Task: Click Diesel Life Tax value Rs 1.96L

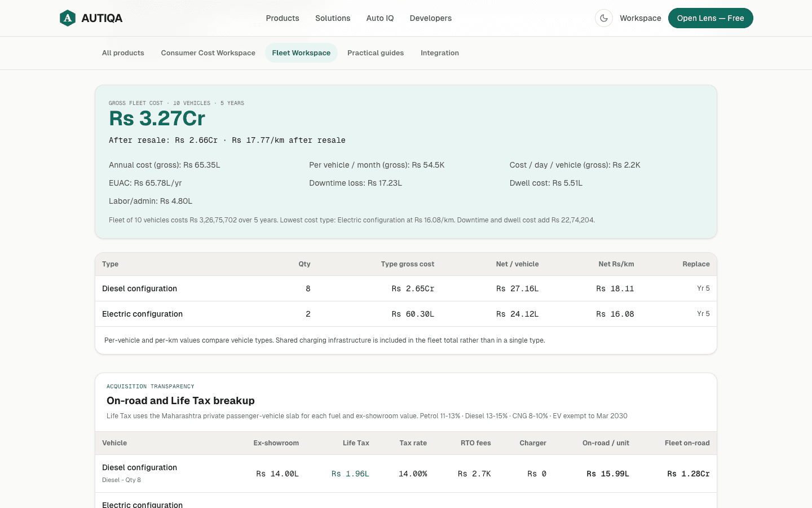Action: click(x=350, y=474)
